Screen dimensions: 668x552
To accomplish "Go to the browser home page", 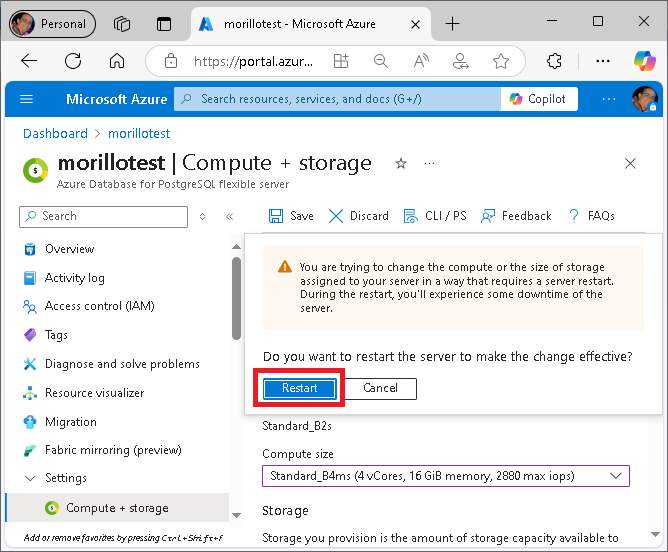I will tap(117, 61).
